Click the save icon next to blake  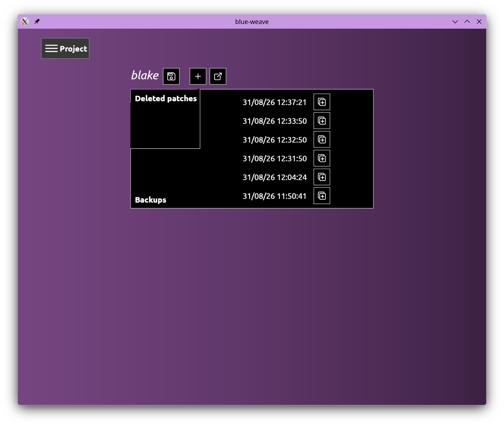[x=171, y=76]
